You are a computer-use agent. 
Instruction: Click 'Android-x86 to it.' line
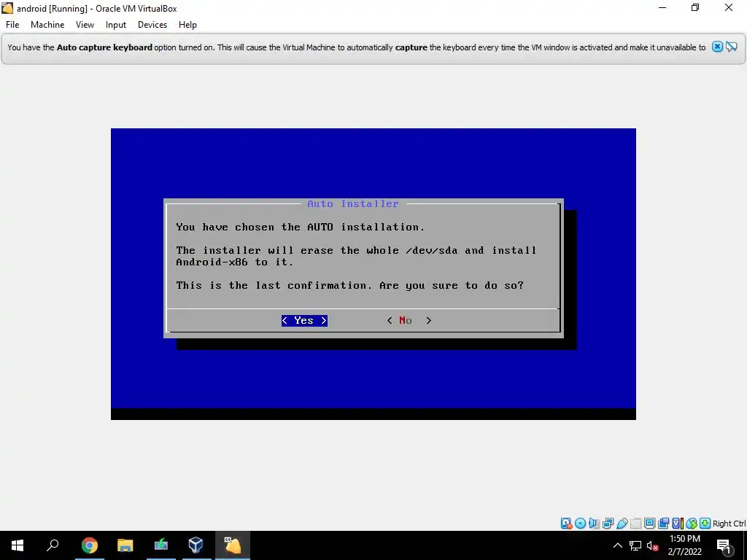[x=235, y=262]
